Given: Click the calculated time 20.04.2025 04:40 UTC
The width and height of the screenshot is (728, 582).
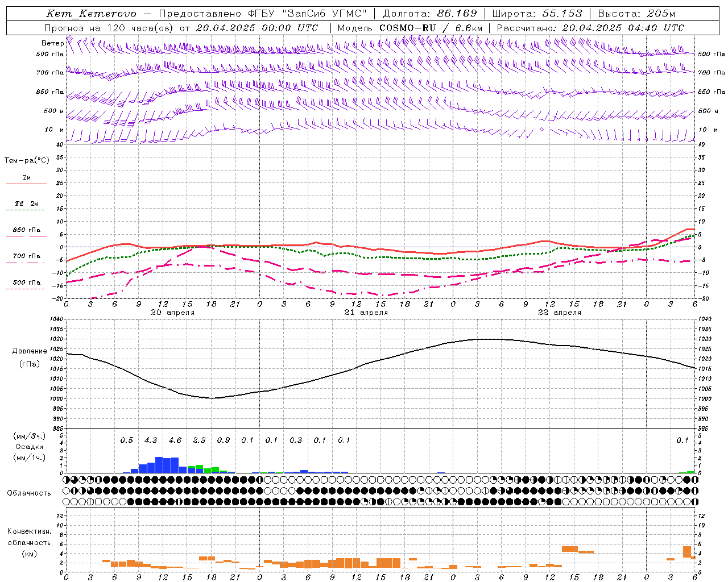Looking at the screenshot, I should tap(623, 28).
